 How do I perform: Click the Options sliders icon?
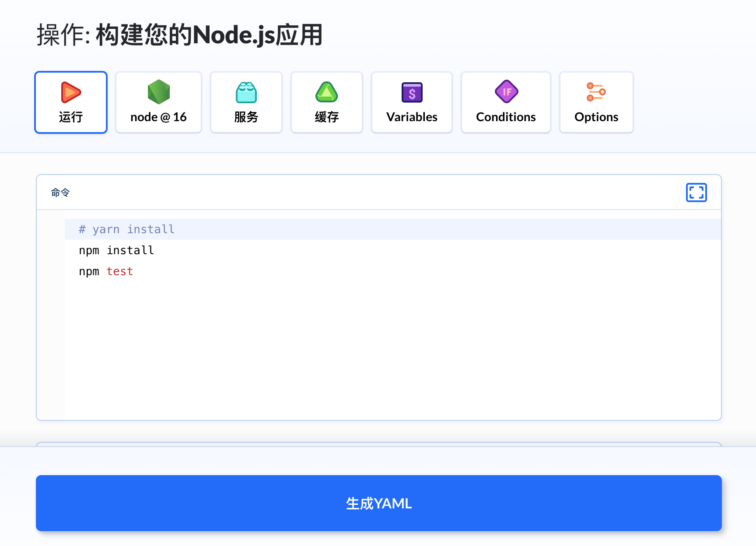pos(596,92)
